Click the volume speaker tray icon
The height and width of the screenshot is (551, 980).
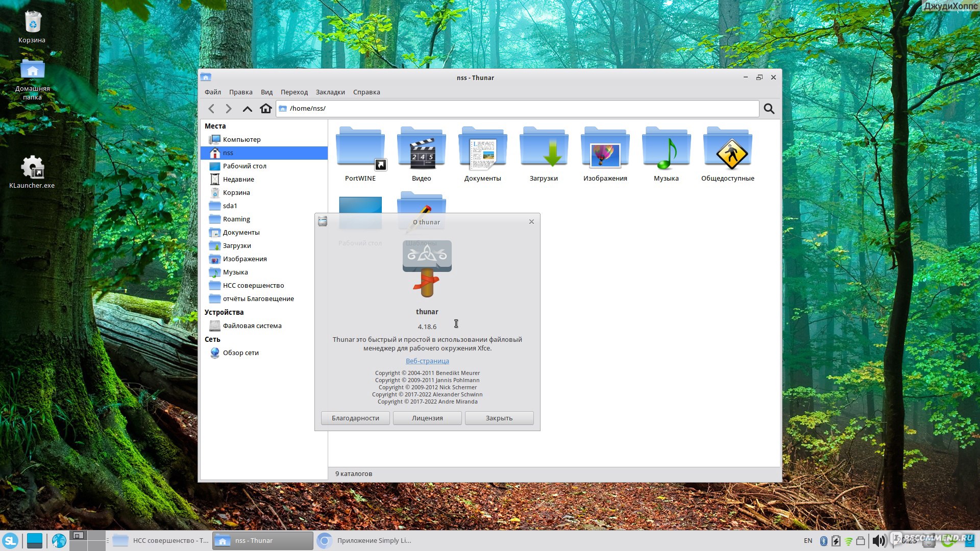(x=878, y=541)
